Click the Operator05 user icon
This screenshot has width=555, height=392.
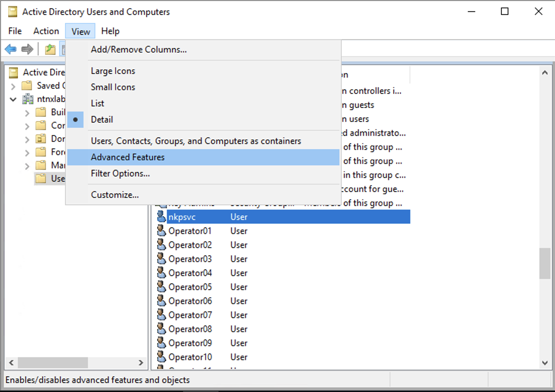click(x=161, y=287)
